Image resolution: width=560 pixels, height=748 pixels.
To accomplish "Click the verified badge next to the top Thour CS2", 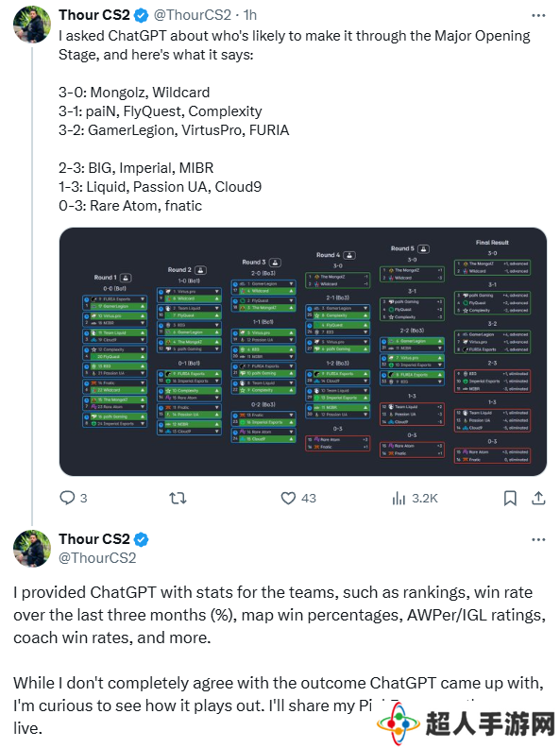I will click(142, 16).
